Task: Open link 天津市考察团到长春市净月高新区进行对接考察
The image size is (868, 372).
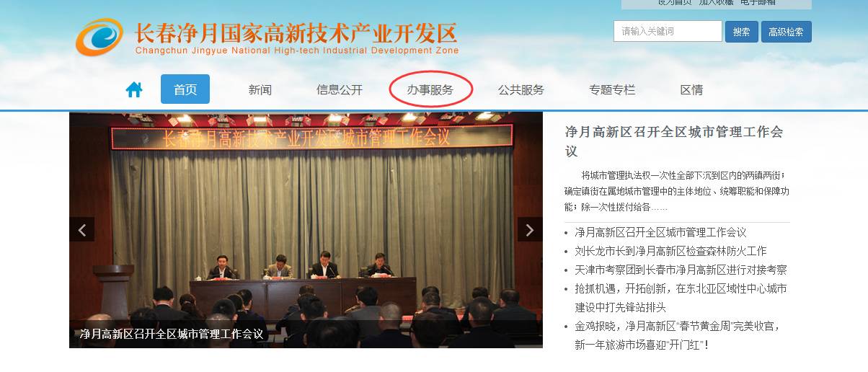Action: [681, 270]
